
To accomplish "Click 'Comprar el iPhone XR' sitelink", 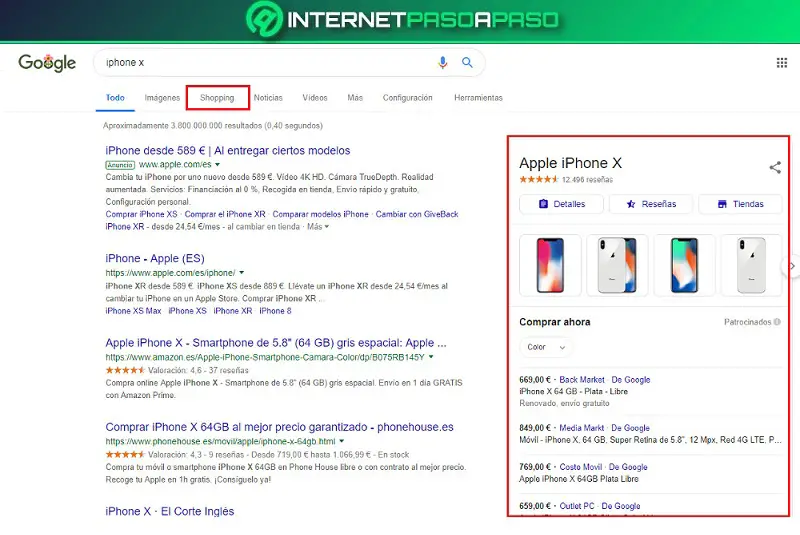I will coord(225,214).
